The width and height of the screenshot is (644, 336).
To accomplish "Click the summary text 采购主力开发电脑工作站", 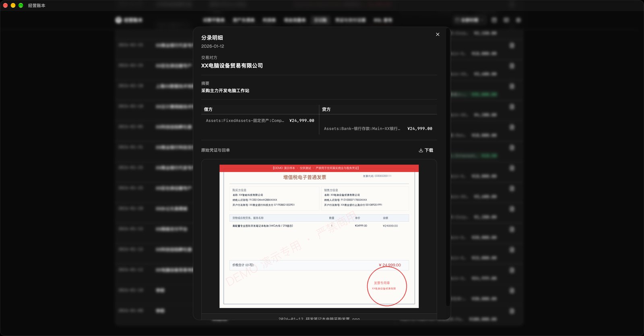I will coord(225,91).
